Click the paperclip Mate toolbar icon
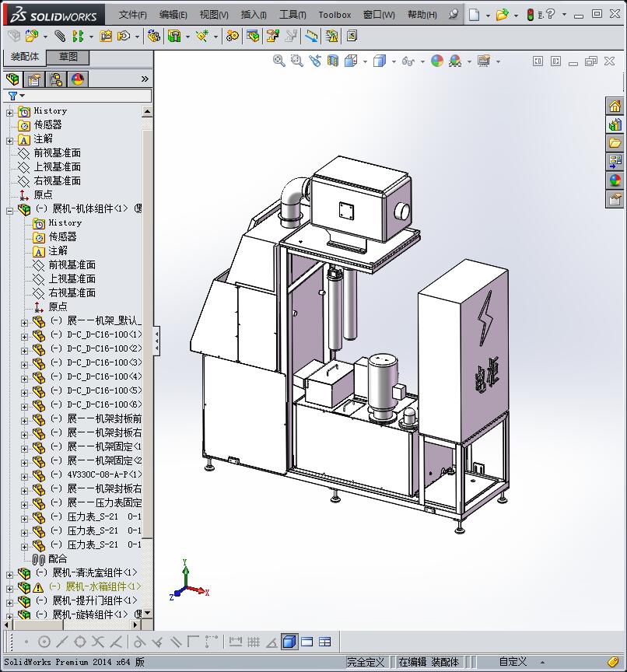 [60, 36]
